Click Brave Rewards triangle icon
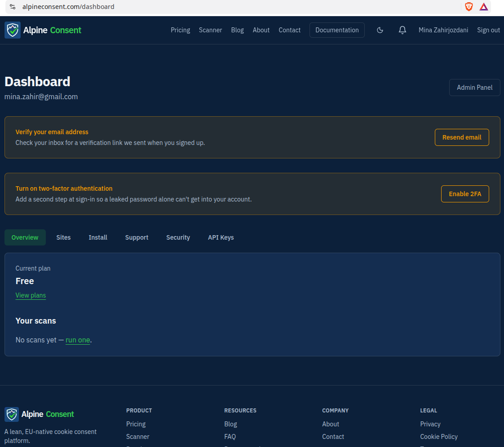504x447 pixels. point(483,7)
